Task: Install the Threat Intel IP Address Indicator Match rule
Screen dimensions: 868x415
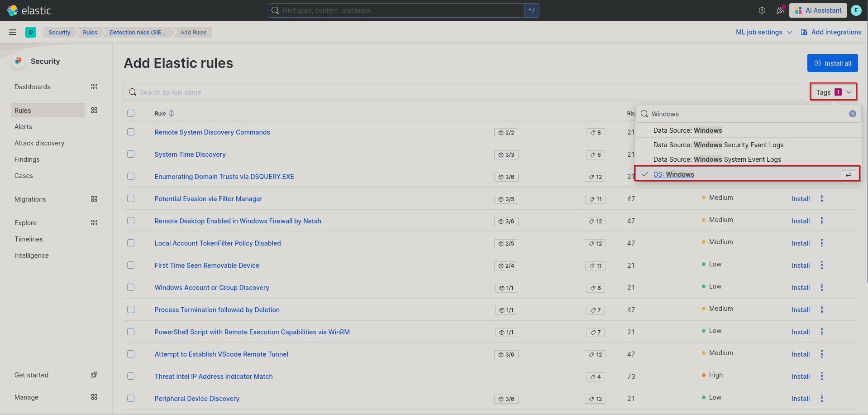Action: point(801,376)
